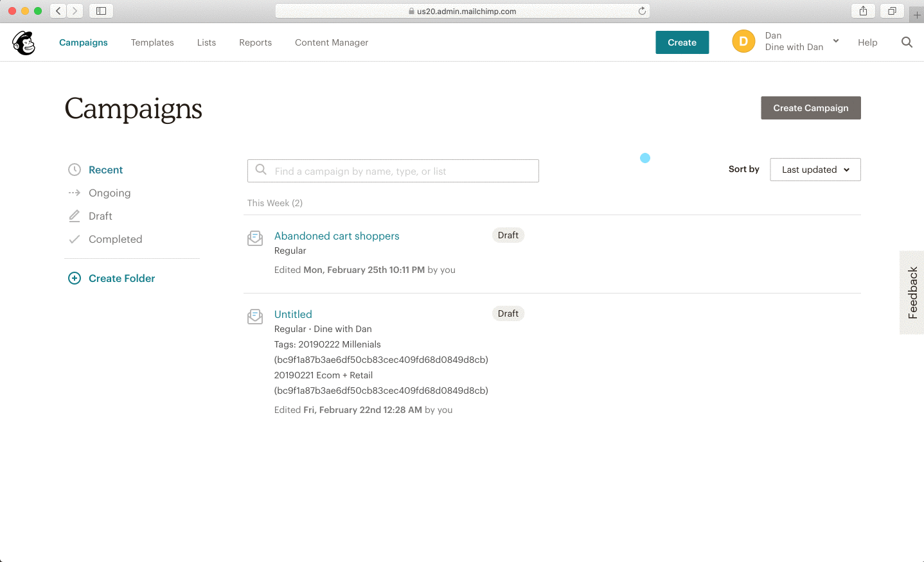
Task: Click the Create Folder link
Action: [121, 278]
